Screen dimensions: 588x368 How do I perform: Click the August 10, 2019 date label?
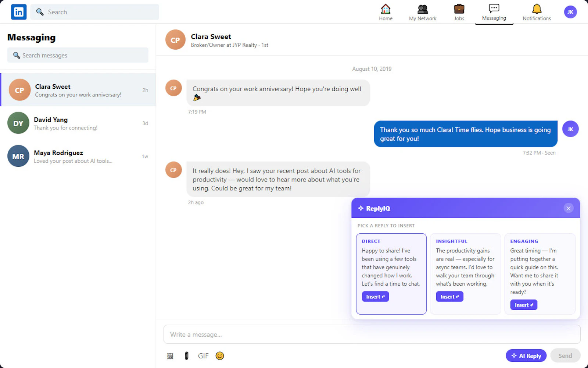coord(372,69)
